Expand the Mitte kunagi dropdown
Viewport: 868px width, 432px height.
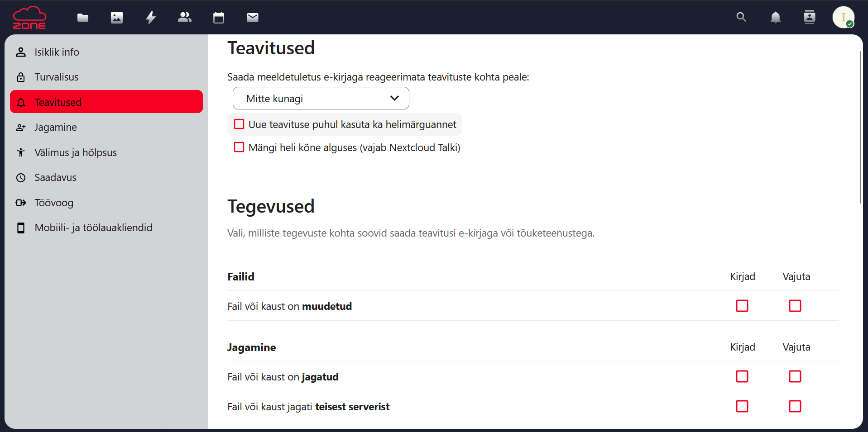coord(321,98)
